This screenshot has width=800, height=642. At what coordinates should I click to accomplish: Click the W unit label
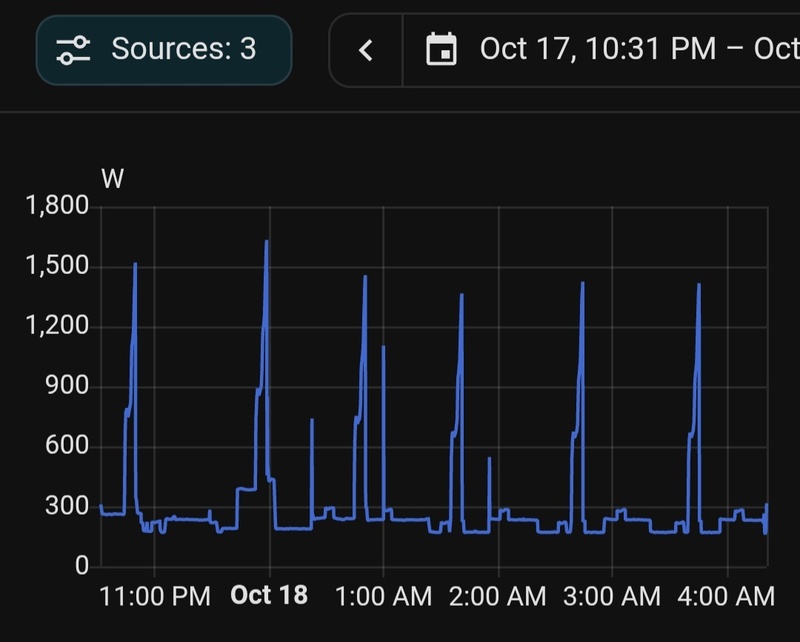point(112,179)
